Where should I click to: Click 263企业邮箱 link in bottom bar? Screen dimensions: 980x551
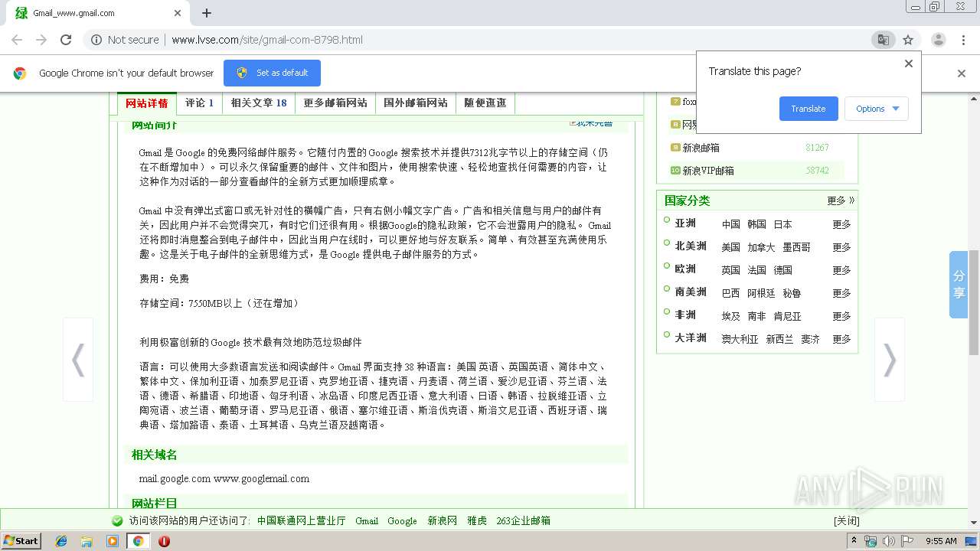pyautogui.click(x=523, y=520)
